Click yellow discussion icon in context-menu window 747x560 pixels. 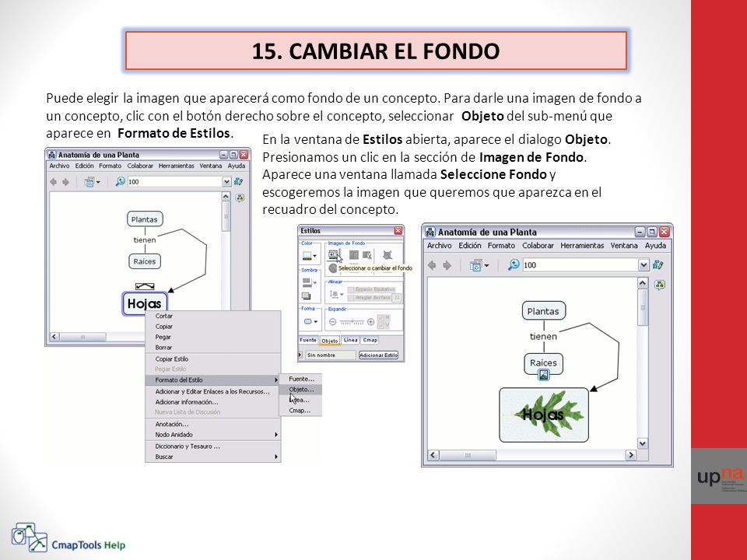[x=240, y=198]
